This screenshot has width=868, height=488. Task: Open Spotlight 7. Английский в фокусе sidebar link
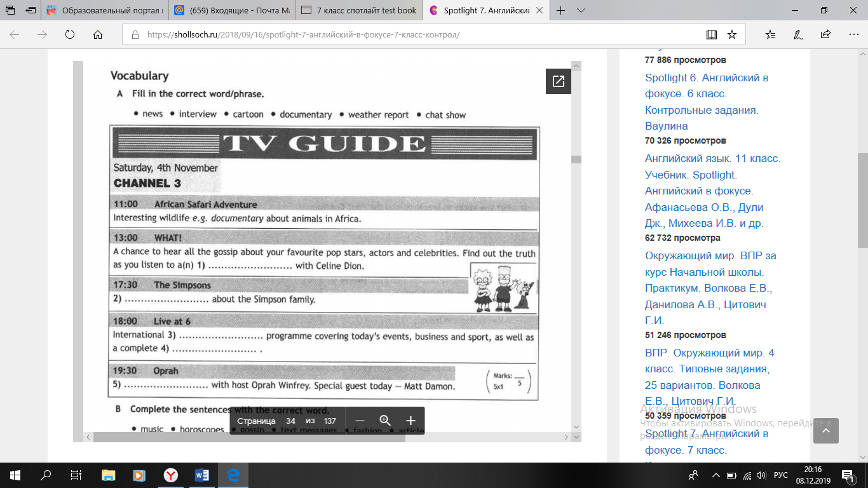(707, 442)
